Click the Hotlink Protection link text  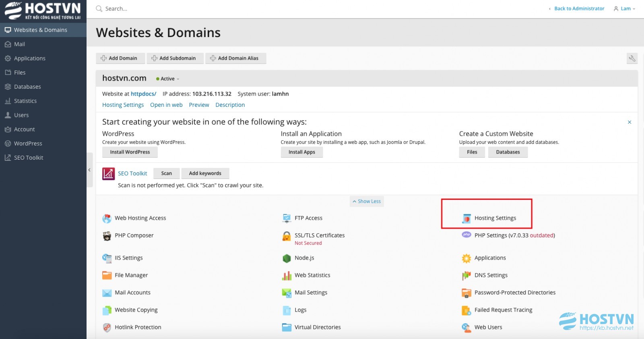click(138, 327)
